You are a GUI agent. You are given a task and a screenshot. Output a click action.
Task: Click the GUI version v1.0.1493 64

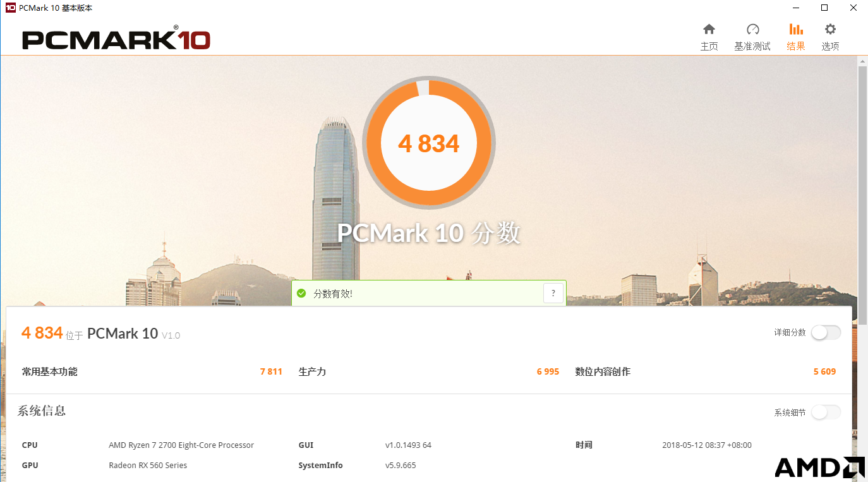(x=408, y=445)
